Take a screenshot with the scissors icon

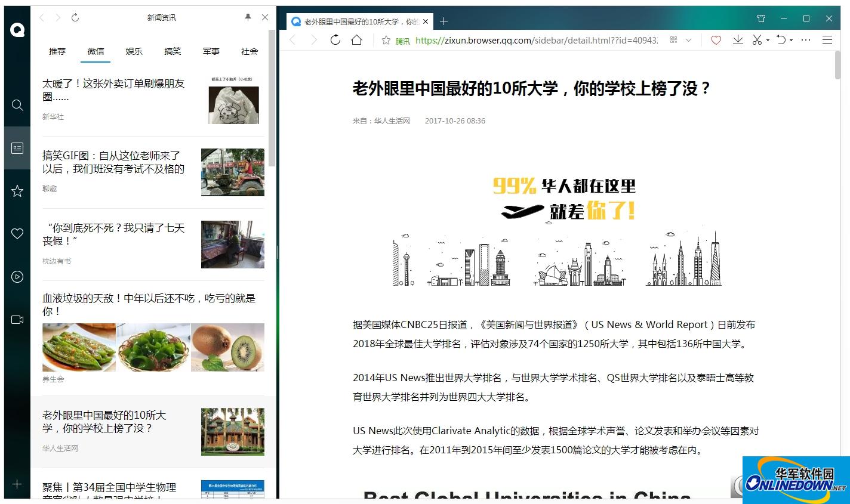(757, 40)
